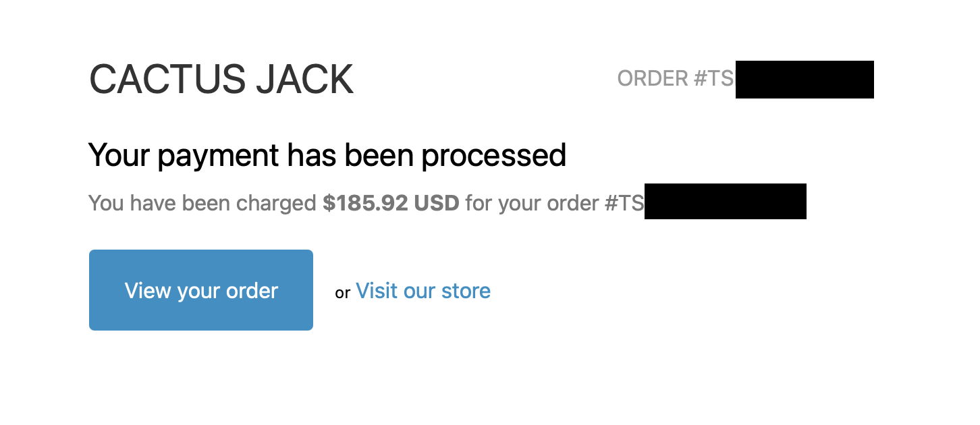This screenshot has height=425, width=980.
Task: Click the word store in the blue link
Action: pyautogui.click(x=466, y=291)
